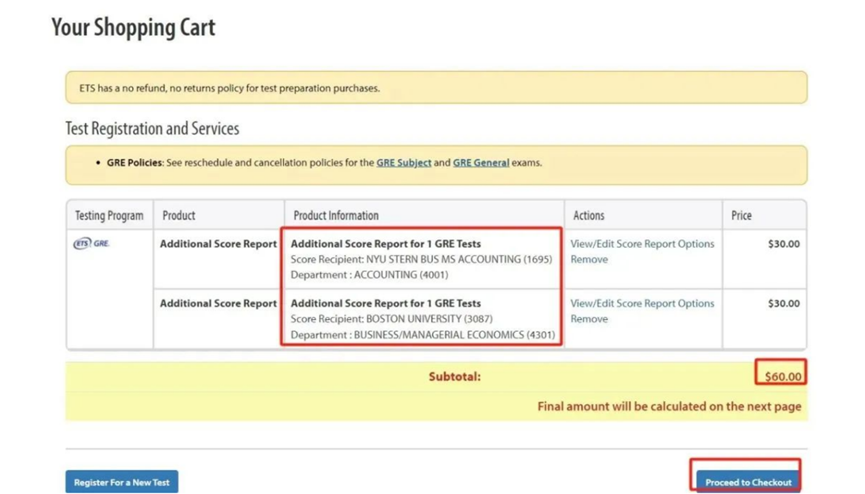865x494 pixels.
Task: Open the GRE Subject policy link
Action: point(404,163)
